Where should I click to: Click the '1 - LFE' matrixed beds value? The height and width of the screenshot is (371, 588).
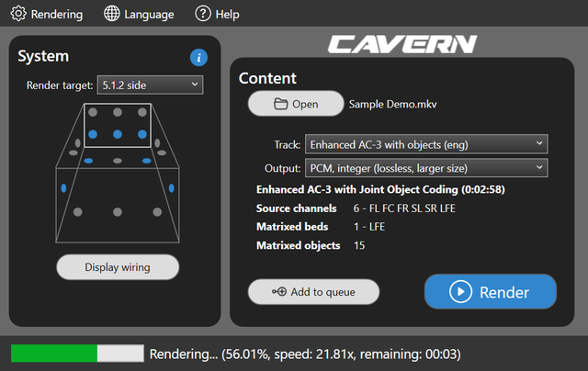(x=369, y=227)
